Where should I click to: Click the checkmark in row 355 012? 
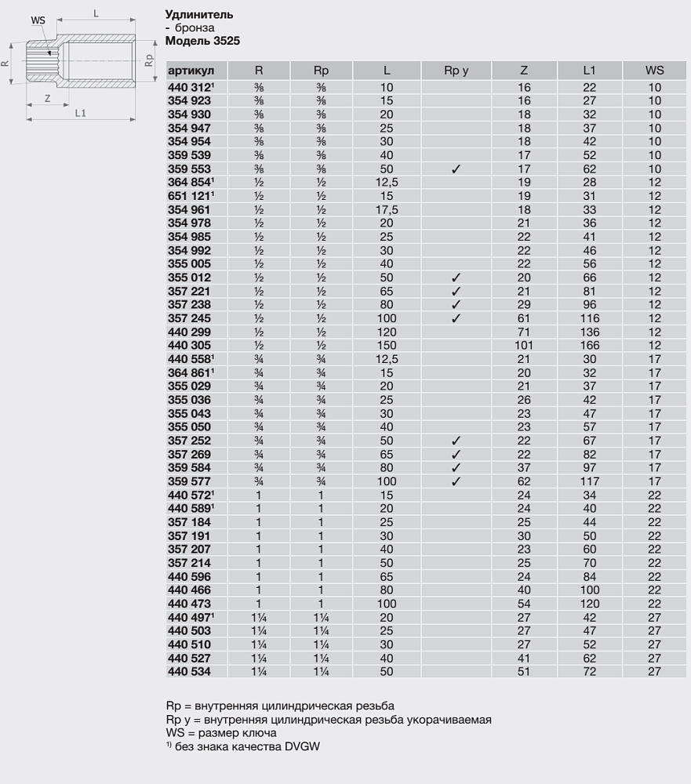456,278
